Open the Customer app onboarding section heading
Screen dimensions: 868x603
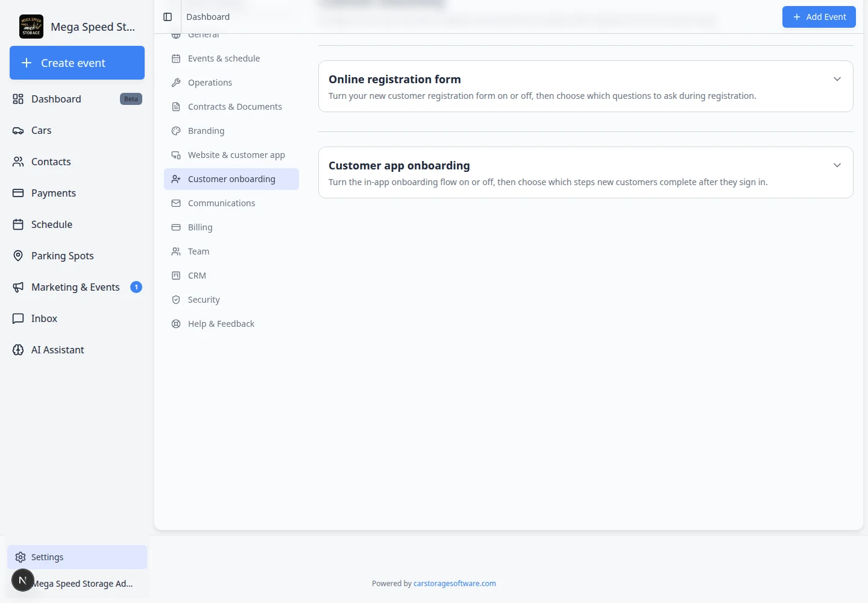(399, 165)
